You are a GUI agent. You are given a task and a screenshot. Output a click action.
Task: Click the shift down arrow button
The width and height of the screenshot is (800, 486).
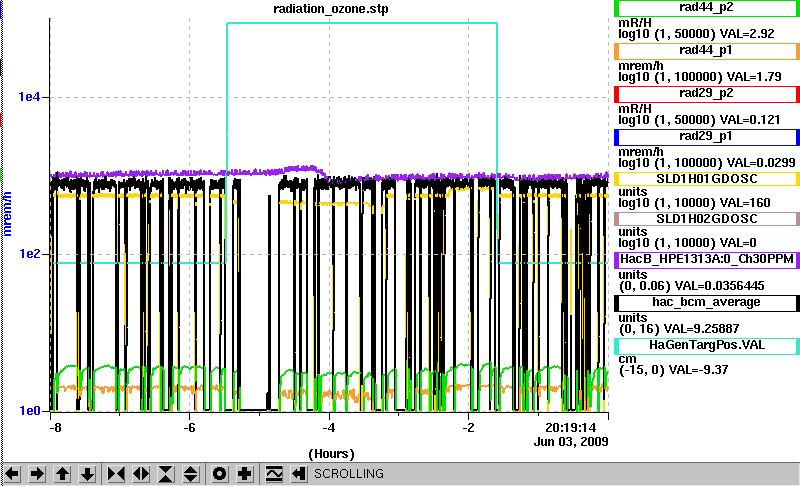[87, 474]
